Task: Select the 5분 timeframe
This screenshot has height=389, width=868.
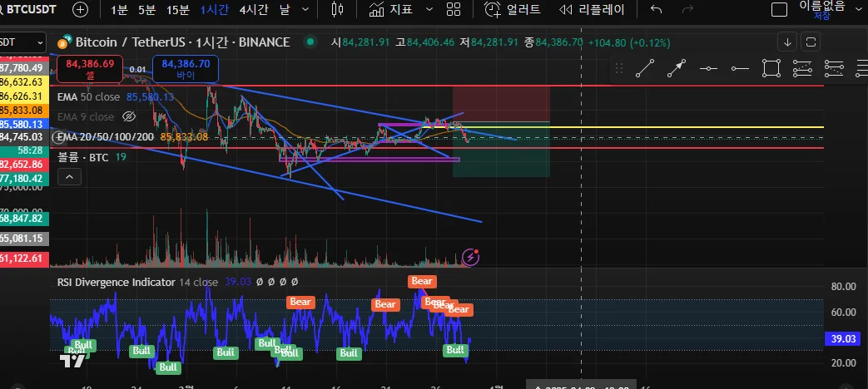Action: click(x=147, y=9)
